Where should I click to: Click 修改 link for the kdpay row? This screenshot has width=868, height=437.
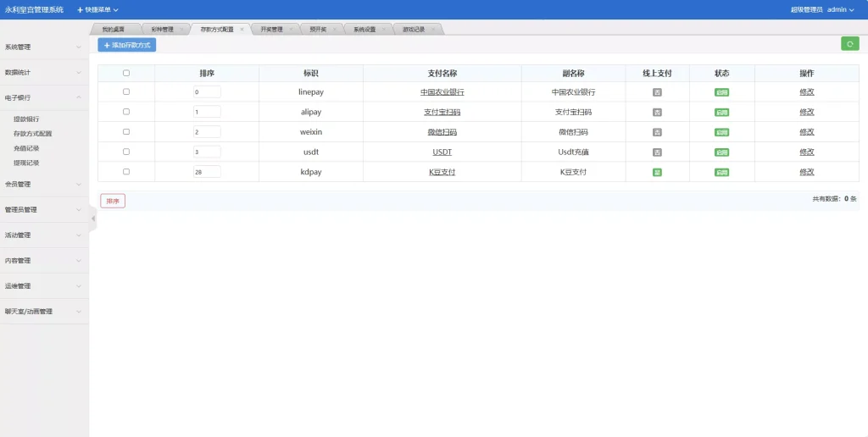(806, 172)
